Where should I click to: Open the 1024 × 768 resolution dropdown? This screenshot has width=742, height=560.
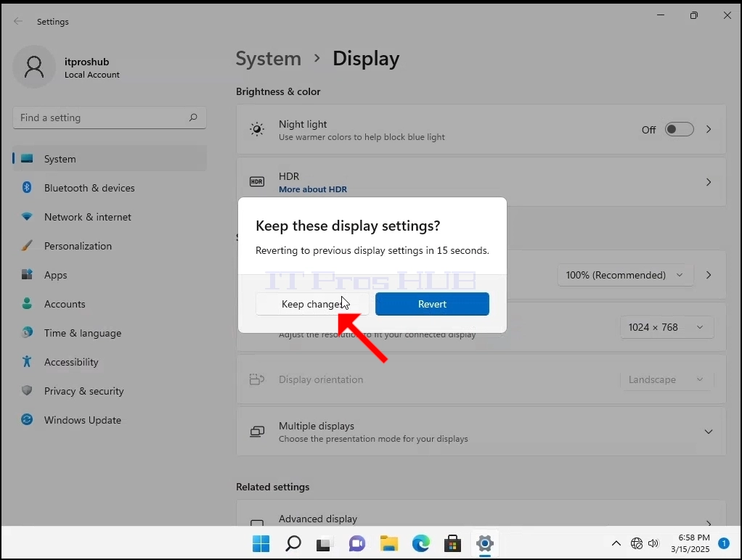click(x=666, y=327)
